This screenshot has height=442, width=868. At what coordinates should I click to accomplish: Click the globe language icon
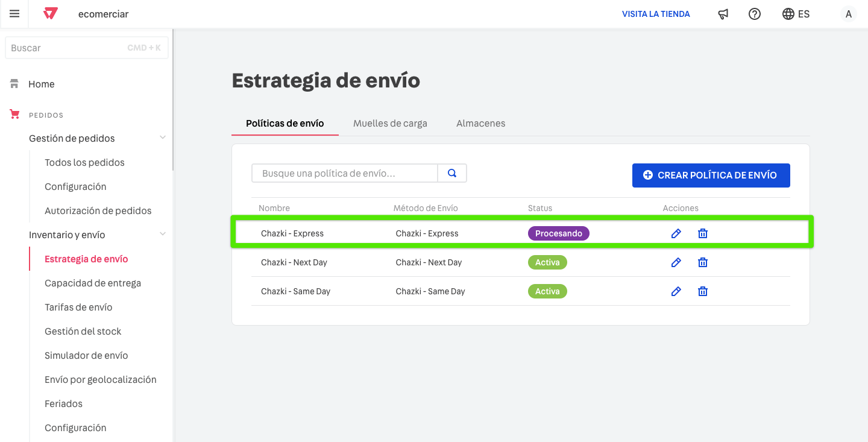click(x=788, y=14)
